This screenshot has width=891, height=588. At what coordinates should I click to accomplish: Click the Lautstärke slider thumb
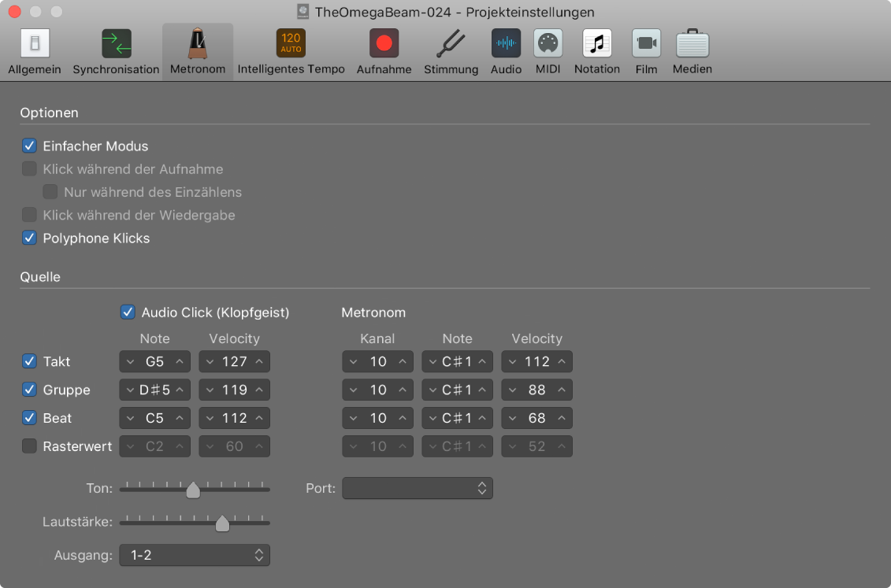[x=222, y=523]
